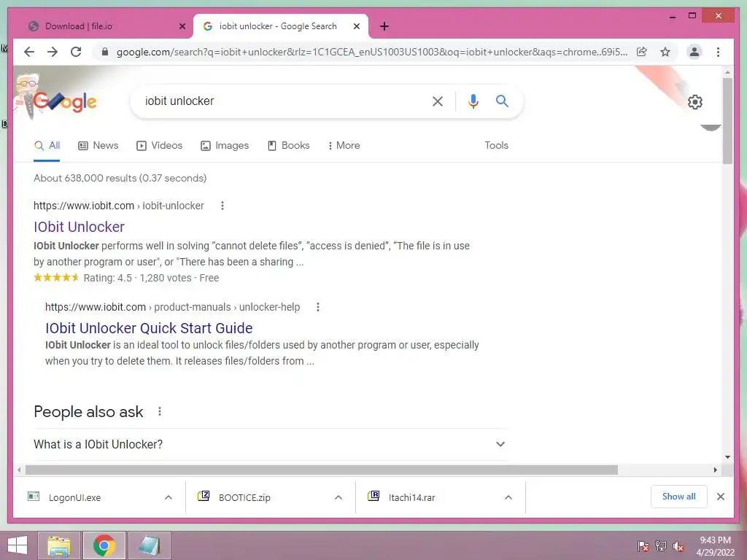This screenshot has height=560, width=747.
Task: Switch to Videos results
Action: pyautogui.click(x=160, y=145)
